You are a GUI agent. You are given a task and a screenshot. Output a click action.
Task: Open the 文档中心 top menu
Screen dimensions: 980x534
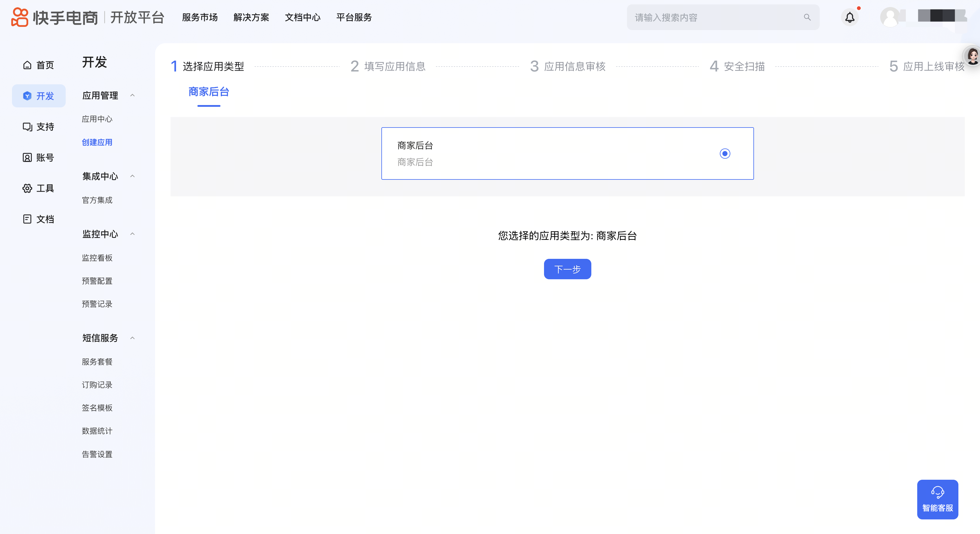pyautogui.click(x=303, y=18)
